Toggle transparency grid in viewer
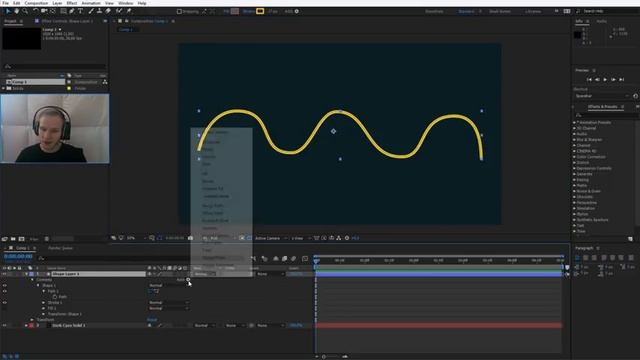The width and height of the screenshot is (640, 360). (x=249, y=238)
